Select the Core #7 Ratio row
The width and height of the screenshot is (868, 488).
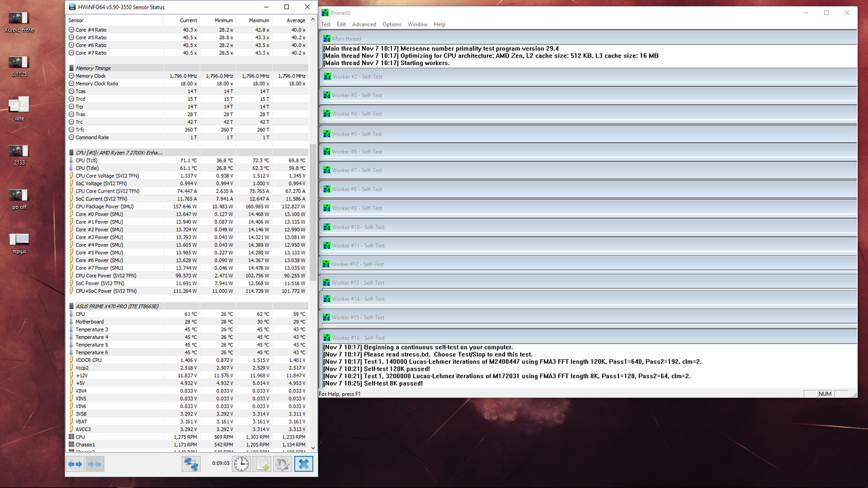187,53
